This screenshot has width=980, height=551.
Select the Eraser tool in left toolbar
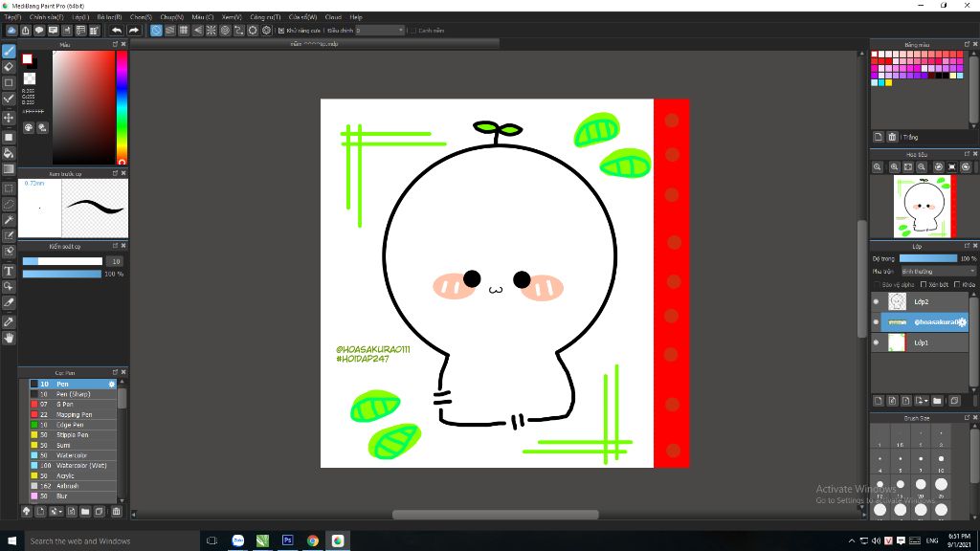pos(9,67)
